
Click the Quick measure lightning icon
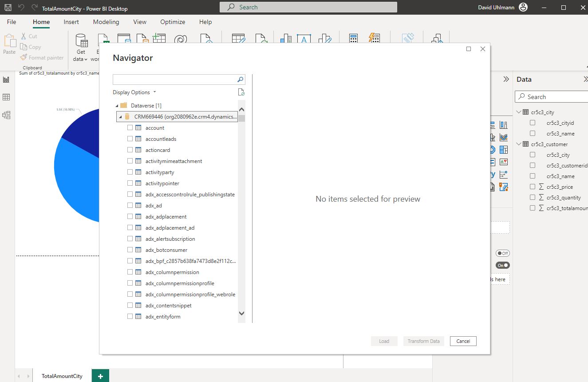[x=374, y=39]
